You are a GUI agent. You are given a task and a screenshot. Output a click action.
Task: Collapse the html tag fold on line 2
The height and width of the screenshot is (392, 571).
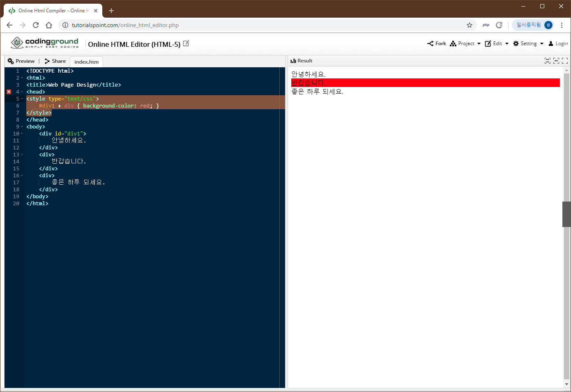pos(22,78)
